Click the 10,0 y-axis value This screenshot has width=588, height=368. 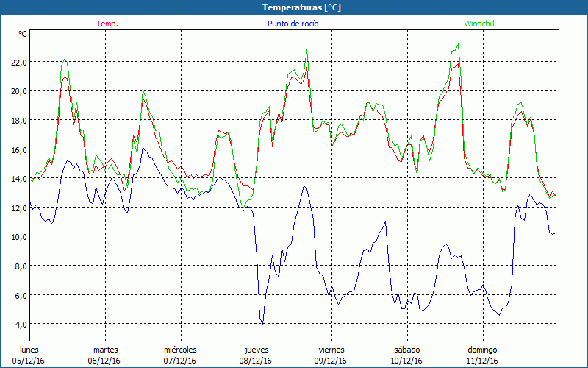tap(18, 236)
